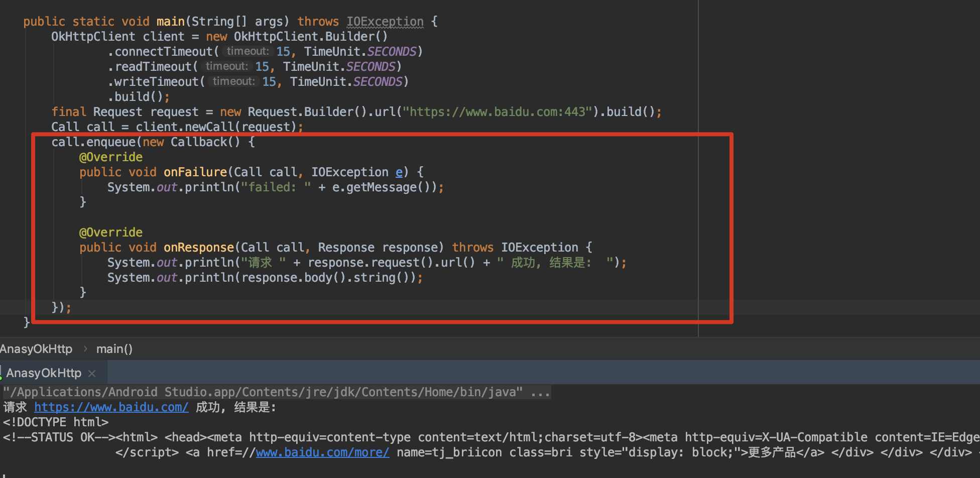Click the readTimeout method call

point(153,67)
